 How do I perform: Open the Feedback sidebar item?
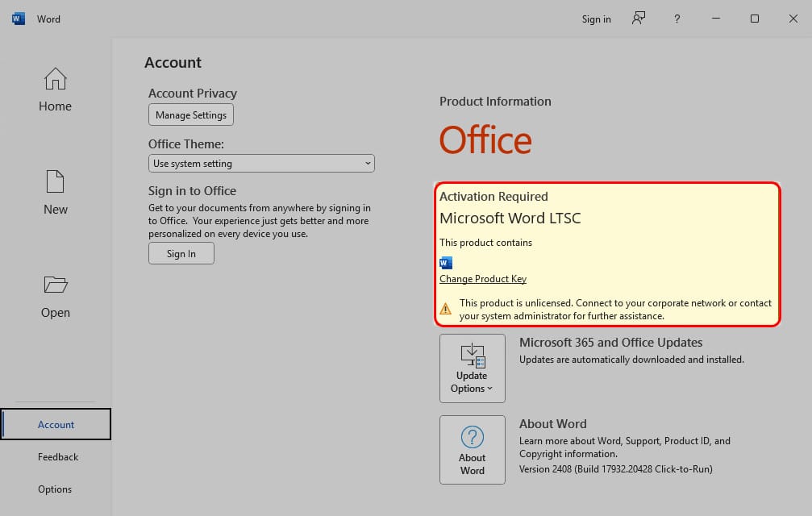57,457
